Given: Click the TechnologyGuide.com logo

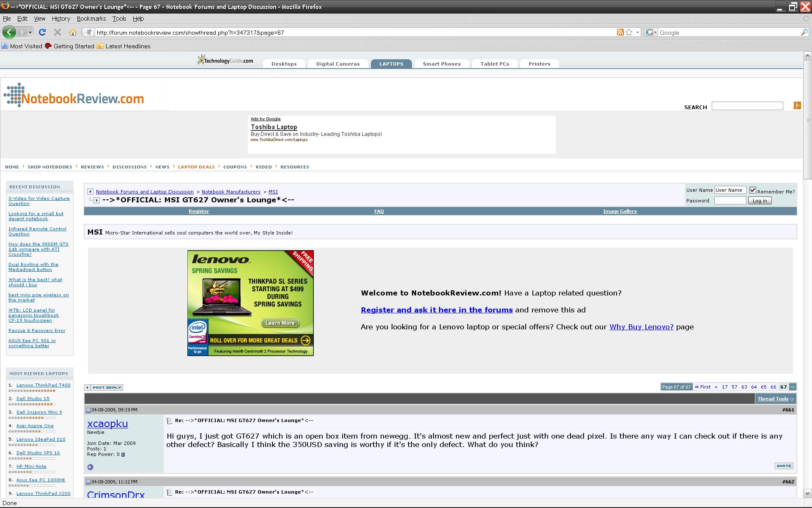Looking at the screenshot, I should pos(225,60).
